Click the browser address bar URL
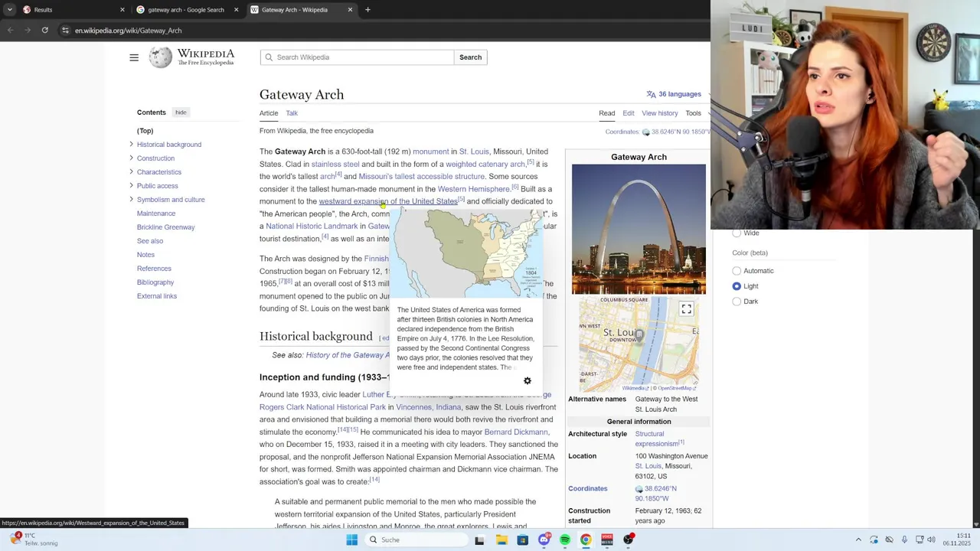The height and width of the screenshot is (551, 980). (x=128, y=31)
